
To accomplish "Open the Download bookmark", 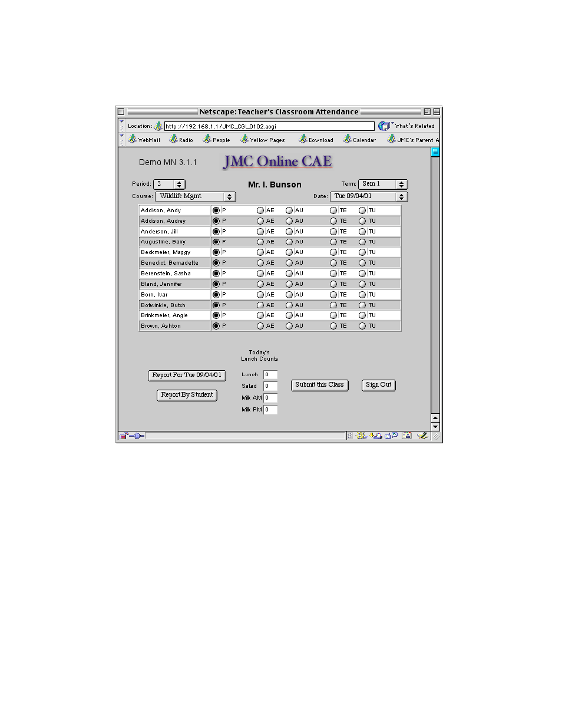I will tap(316, 140).
